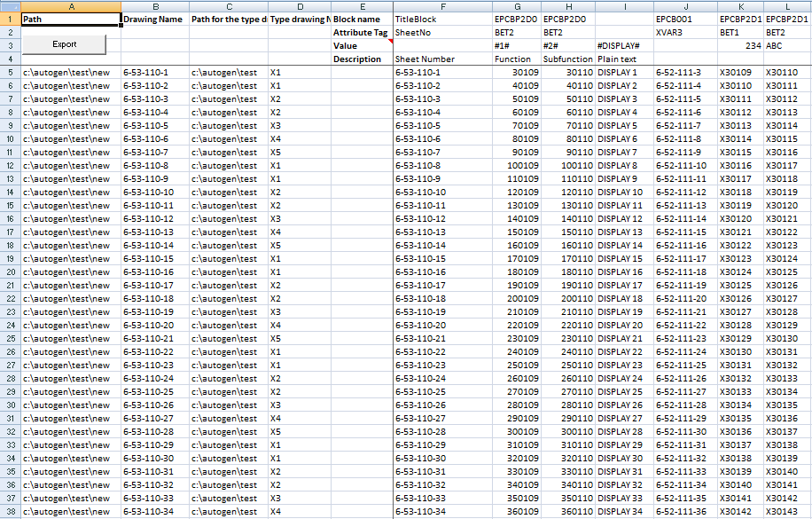The image size is (812, 519).
Task: Select the 'BET1' cell
Action: 740,33
